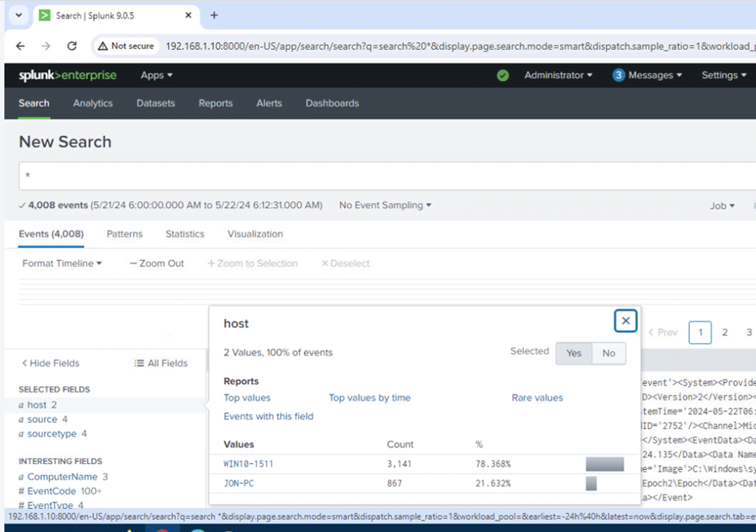This screenshot has width=756, height=532.
Task: Click the splunk>enterprise logo
Action: 67,75
